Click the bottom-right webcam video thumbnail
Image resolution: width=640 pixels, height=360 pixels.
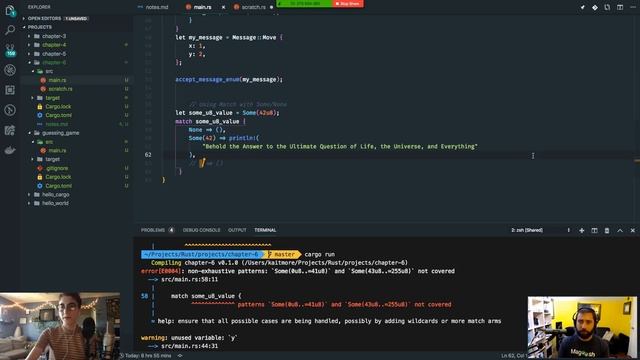tap(582, 328)
